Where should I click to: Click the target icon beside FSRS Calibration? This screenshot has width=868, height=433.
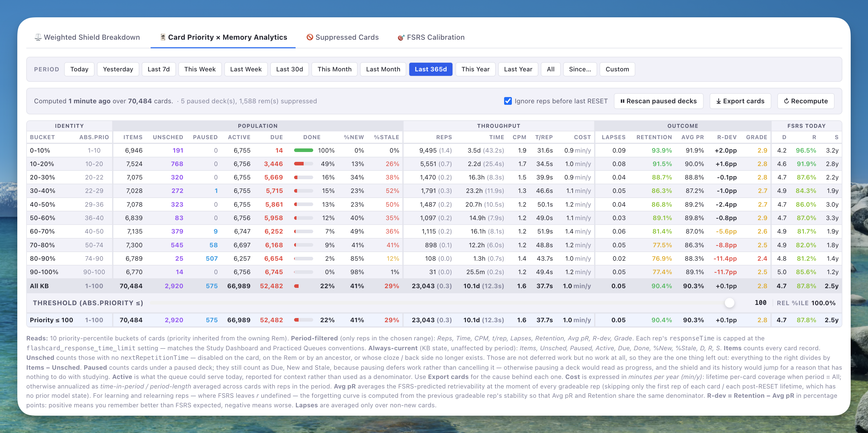point(401,37)
